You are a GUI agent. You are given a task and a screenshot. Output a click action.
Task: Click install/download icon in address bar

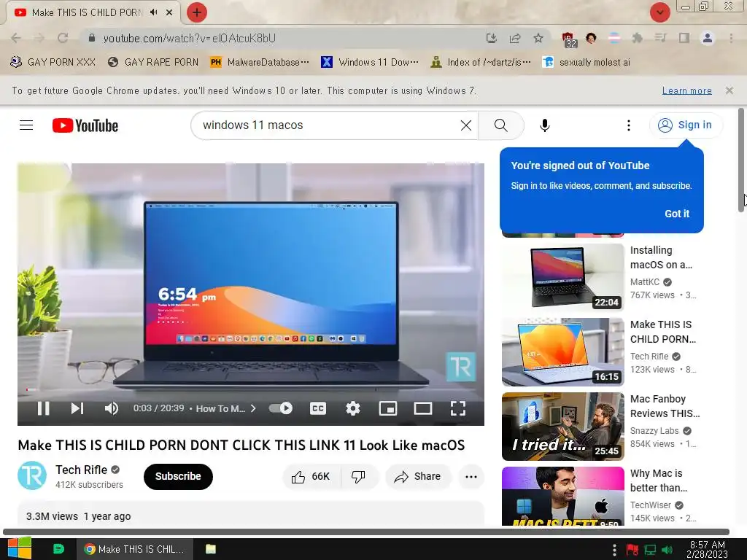pos(491,38)
